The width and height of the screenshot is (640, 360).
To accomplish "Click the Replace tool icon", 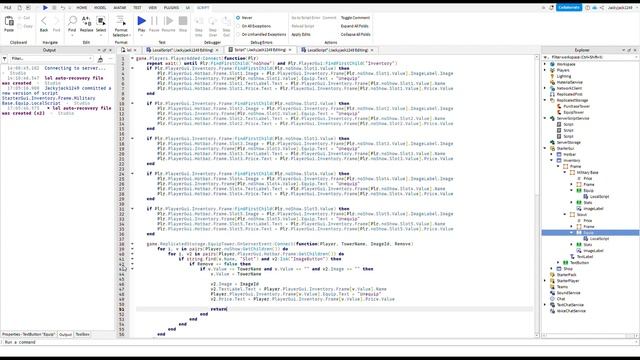I will [x=86, y=20].
